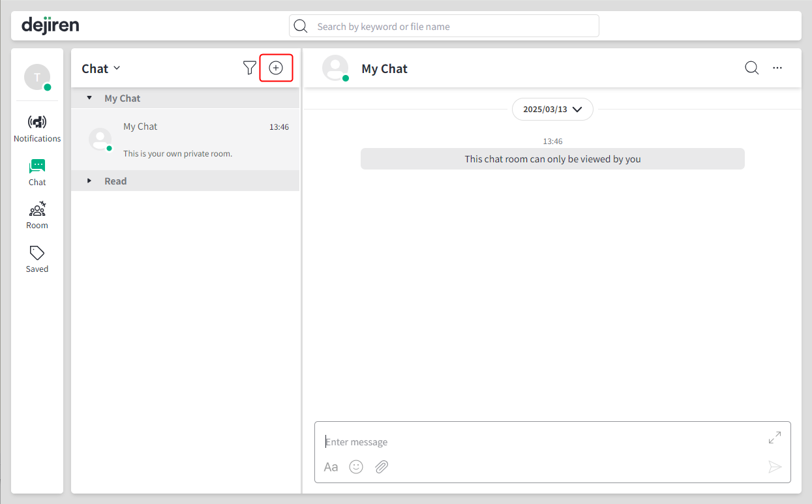Open the 2025/03/13 date dropdown
The width and height of the screenshot is (812, 504).
[552, 110]
